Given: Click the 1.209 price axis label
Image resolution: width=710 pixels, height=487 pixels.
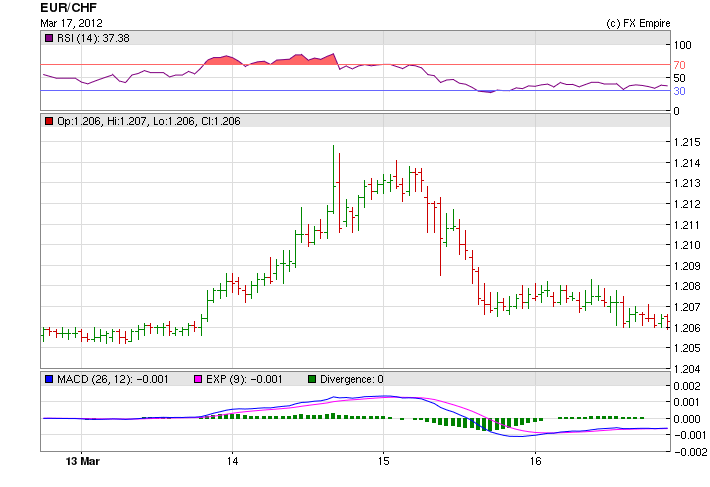Looking at the screenshot, I should point(687,266).
